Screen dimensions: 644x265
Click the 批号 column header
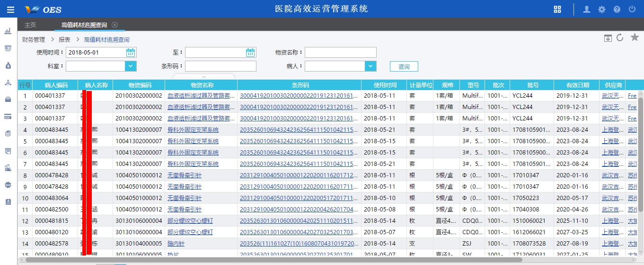point(533,85)
